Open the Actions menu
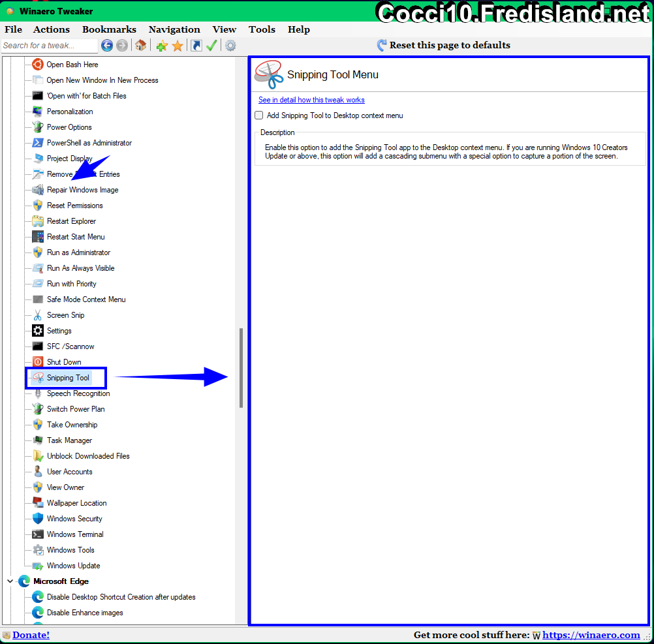The image size is (654, 644). pos(52,29)
